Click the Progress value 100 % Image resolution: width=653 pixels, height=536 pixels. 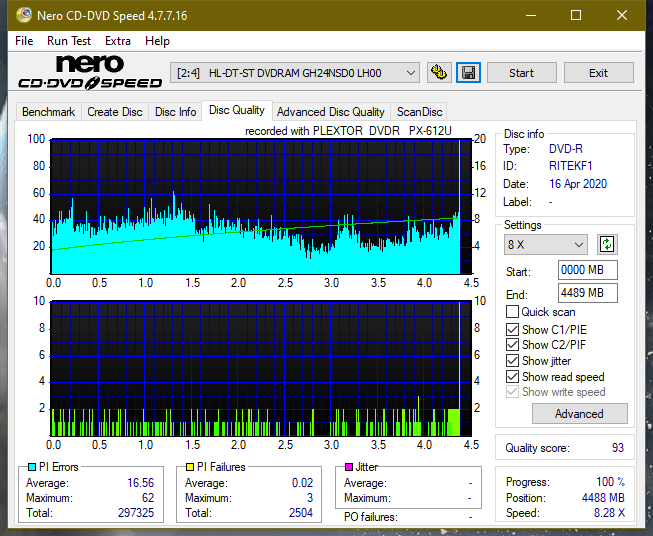point(611,482)
